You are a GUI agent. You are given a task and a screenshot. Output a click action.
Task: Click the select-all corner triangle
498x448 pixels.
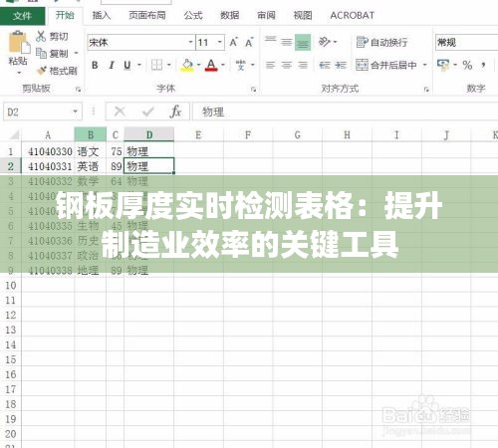click(13, 134)
